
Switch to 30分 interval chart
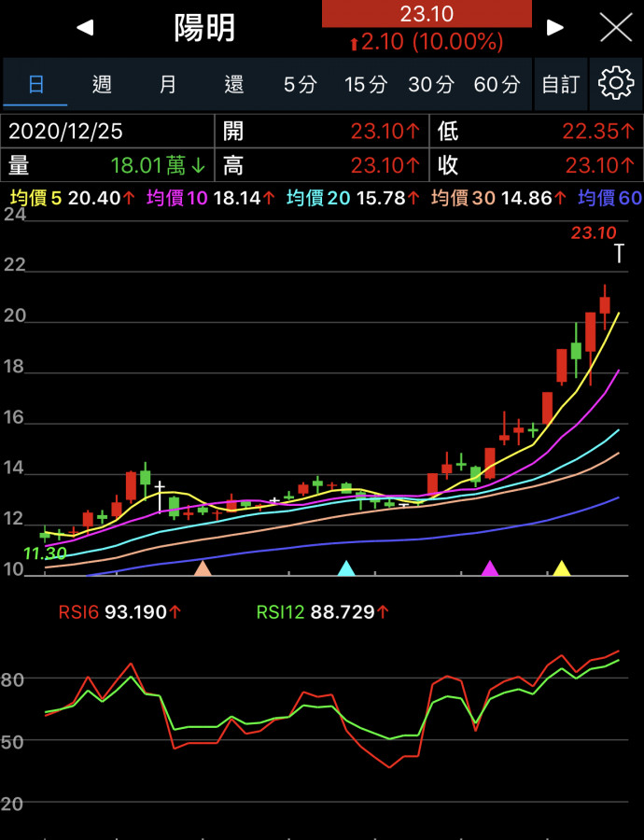430,85
